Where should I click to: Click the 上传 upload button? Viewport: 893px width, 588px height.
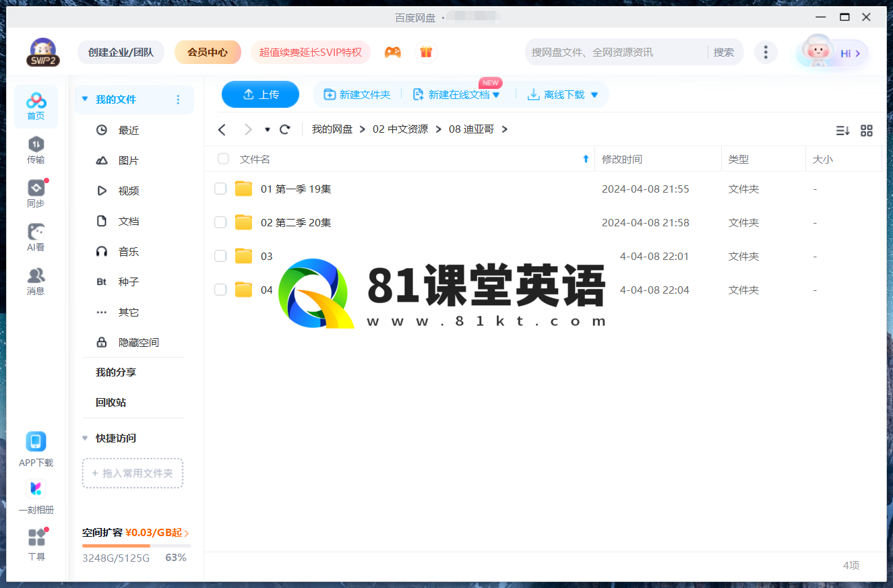tap(260, 94)
